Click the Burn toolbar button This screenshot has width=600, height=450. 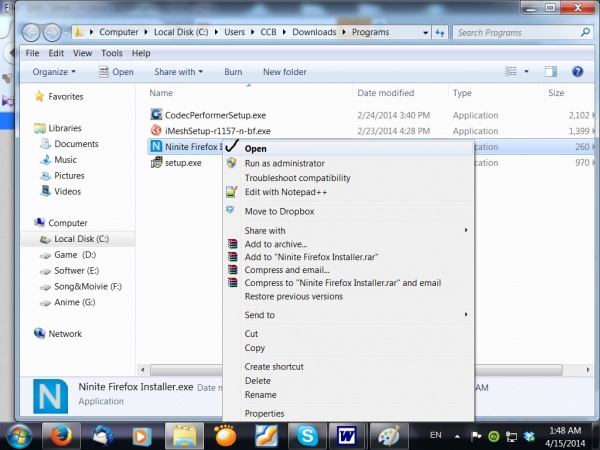233,72
